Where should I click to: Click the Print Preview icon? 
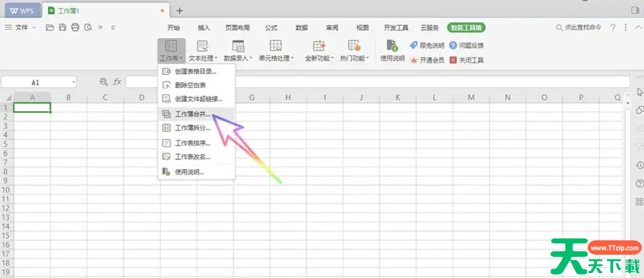(x=88, y=28)
